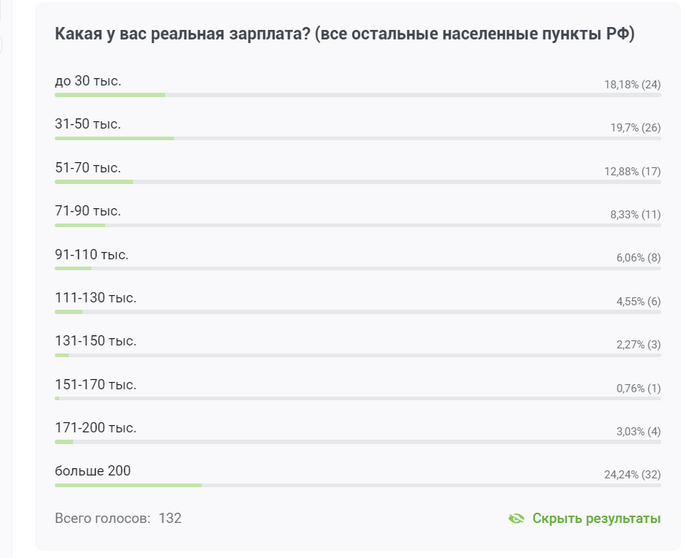This screenshot has height=558, width=700.
Task: Select the "больше 200" option label
Action: pyautogui.click(x=93, y=471)
